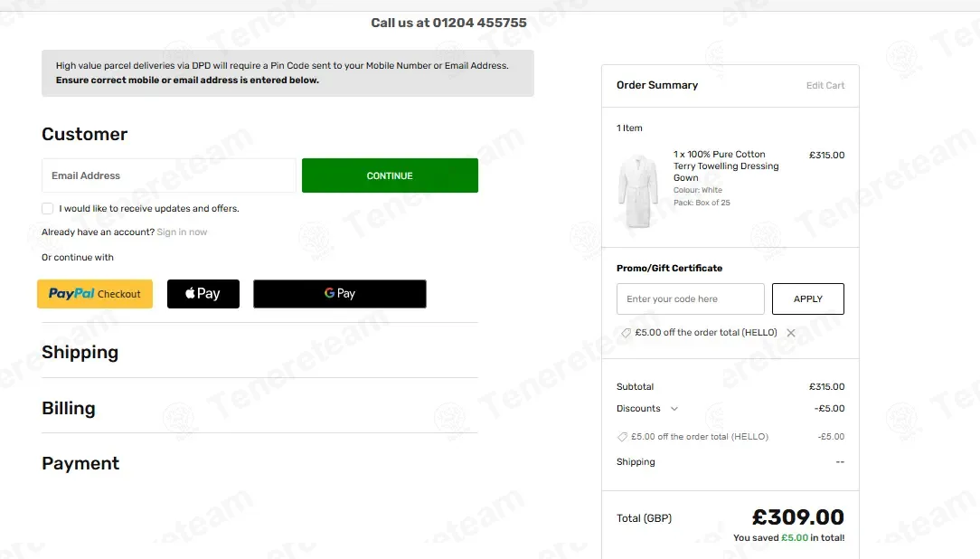Click the phone number 01204 455755
The width and height of the screenshot is (980, 559).
tap(479, 23)
